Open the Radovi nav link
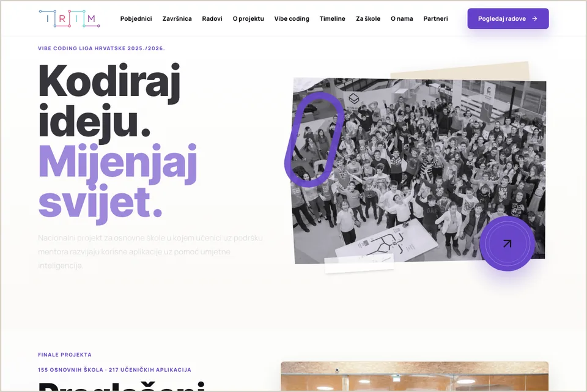 [x=212, y=19]
